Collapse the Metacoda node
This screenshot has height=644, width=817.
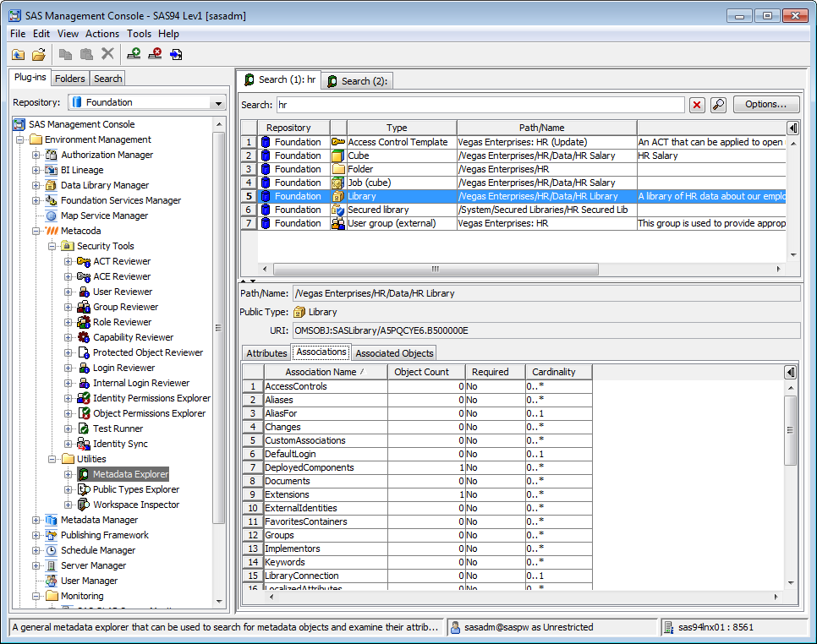coord(36,231)
